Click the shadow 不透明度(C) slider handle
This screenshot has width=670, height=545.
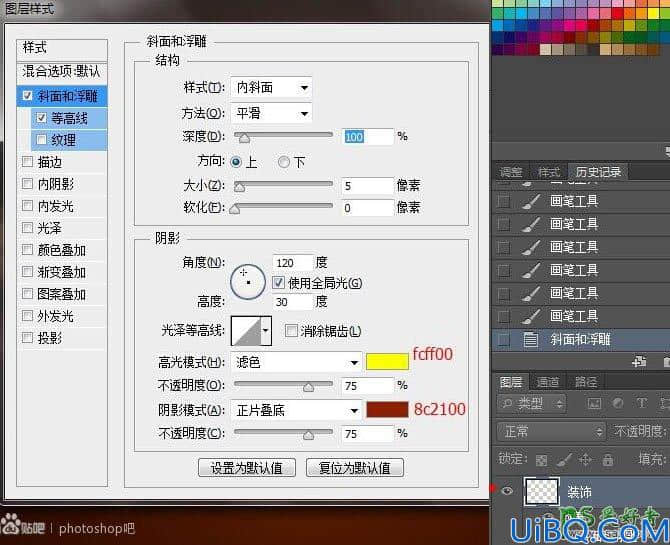[x=308, y=435]
